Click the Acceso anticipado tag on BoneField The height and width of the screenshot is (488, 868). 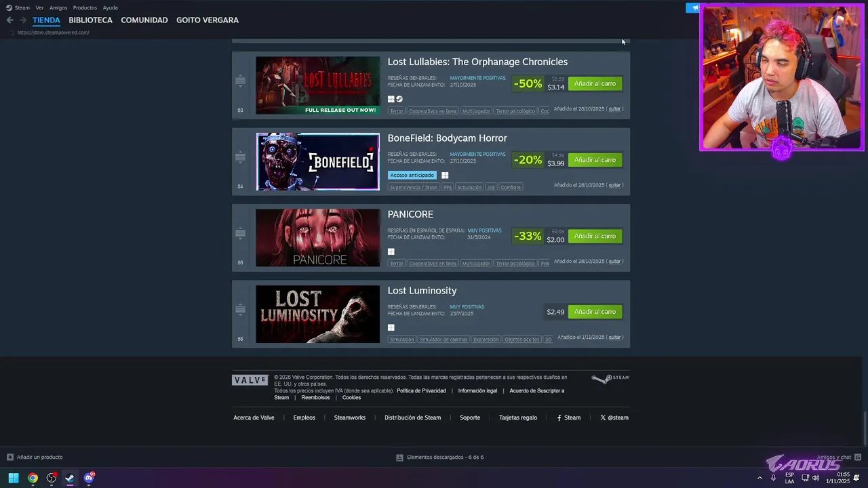[412, 175]
